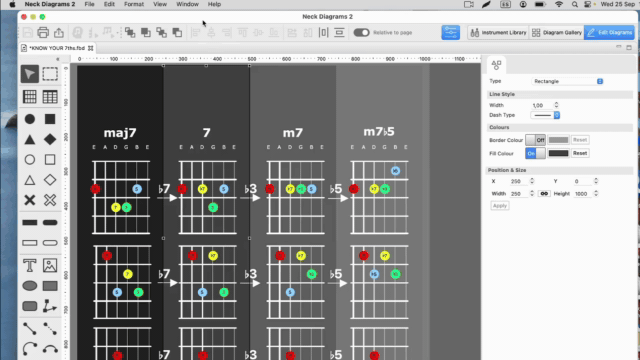This screenshot has width=640, height=360.
Task: Choose the filled square marker tool
Action: tap(50, 119)
